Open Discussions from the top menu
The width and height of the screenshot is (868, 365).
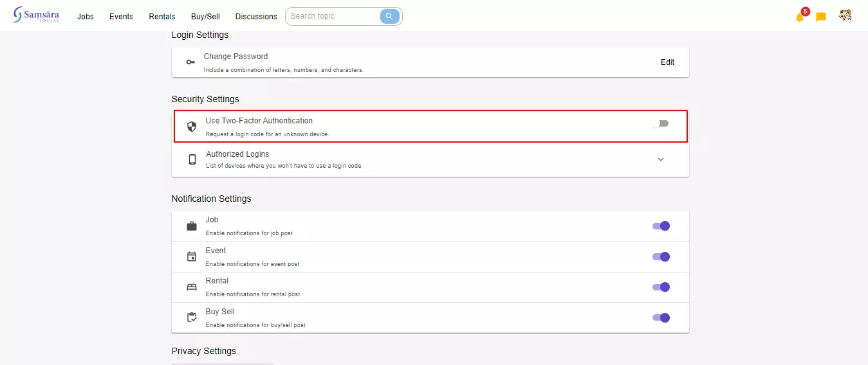256,17
